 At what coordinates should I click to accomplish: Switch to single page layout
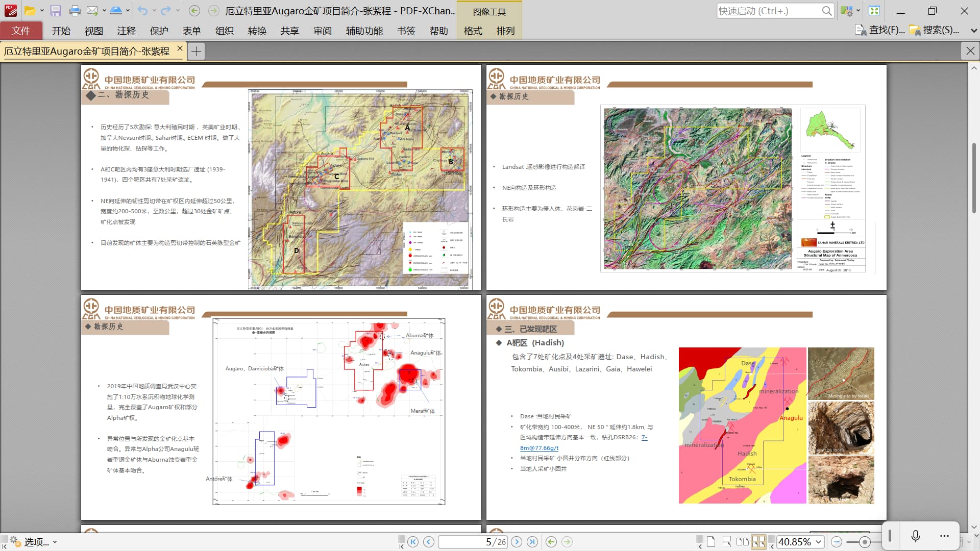point(711,542)
